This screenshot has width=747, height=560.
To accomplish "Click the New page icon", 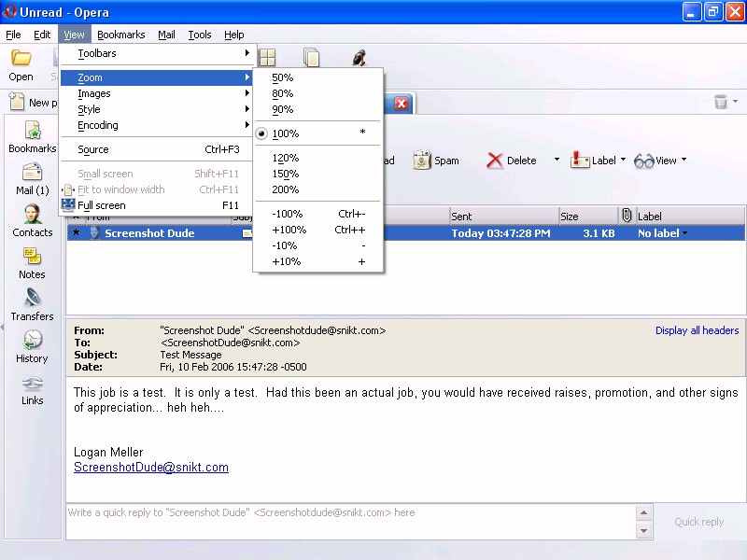I will pos(17,102).
